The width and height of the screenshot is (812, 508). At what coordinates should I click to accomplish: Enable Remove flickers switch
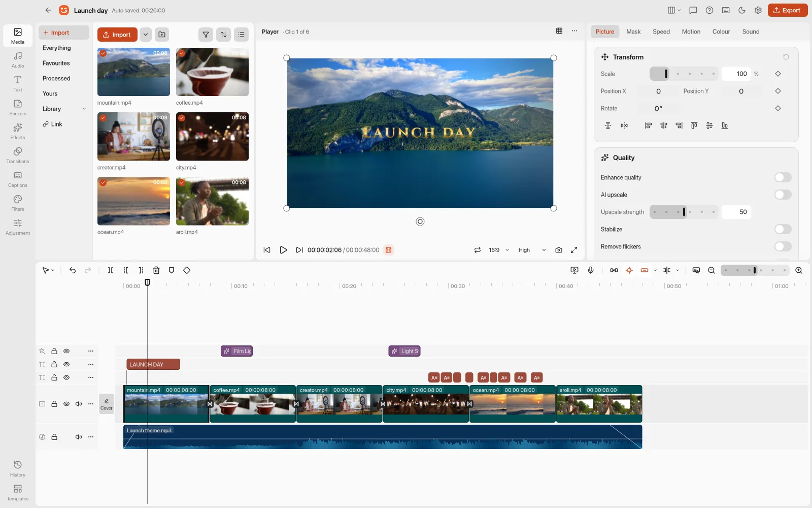click(783, 246)
